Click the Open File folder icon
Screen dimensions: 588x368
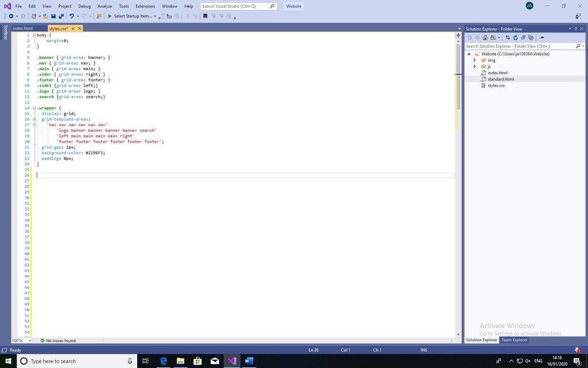pos(46,16)
